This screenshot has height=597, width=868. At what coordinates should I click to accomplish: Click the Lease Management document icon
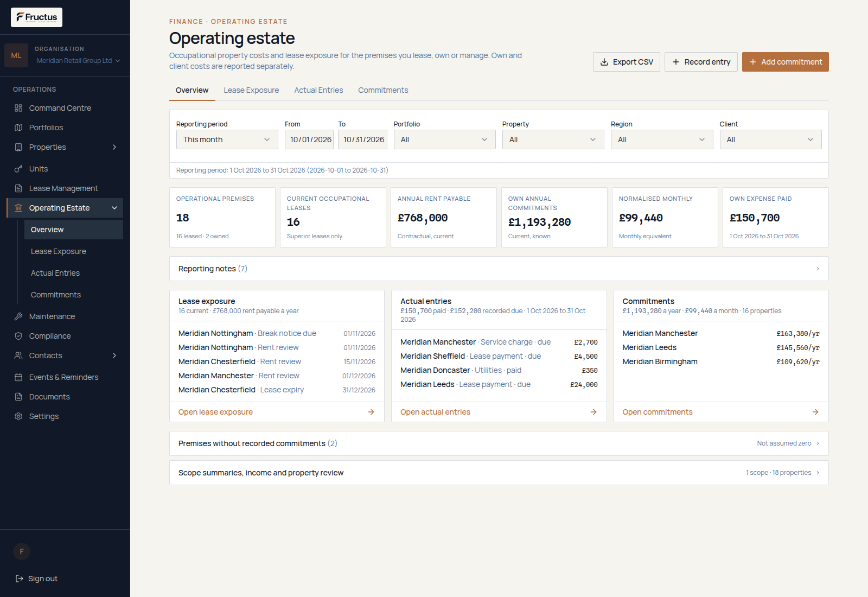(18, 188)
